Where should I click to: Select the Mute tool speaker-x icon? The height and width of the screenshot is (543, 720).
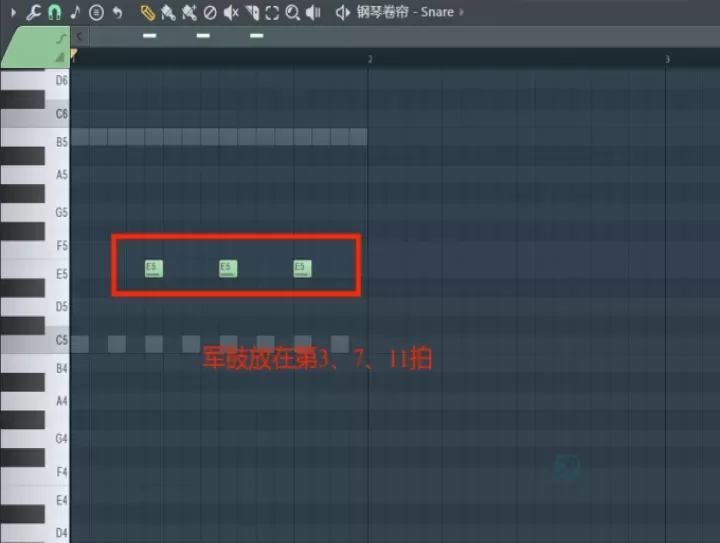[231, 13]
